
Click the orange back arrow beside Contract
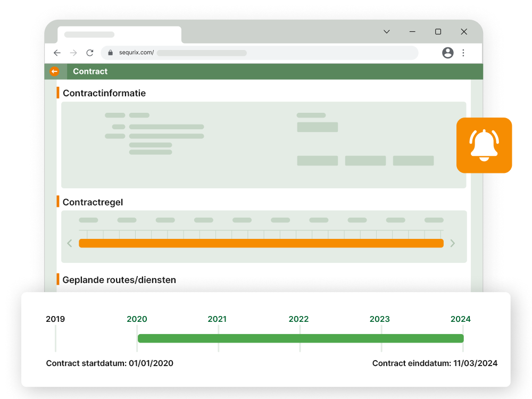(54, 71)
